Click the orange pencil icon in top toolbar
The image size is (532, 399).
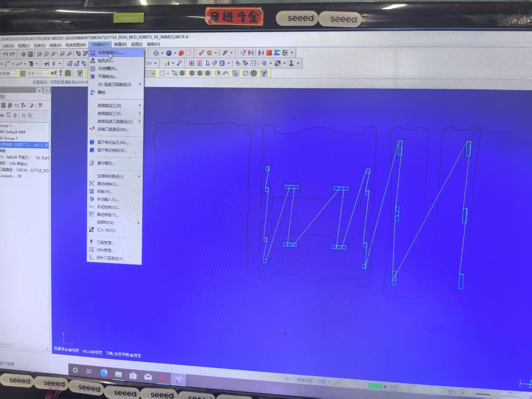(201, 53)
